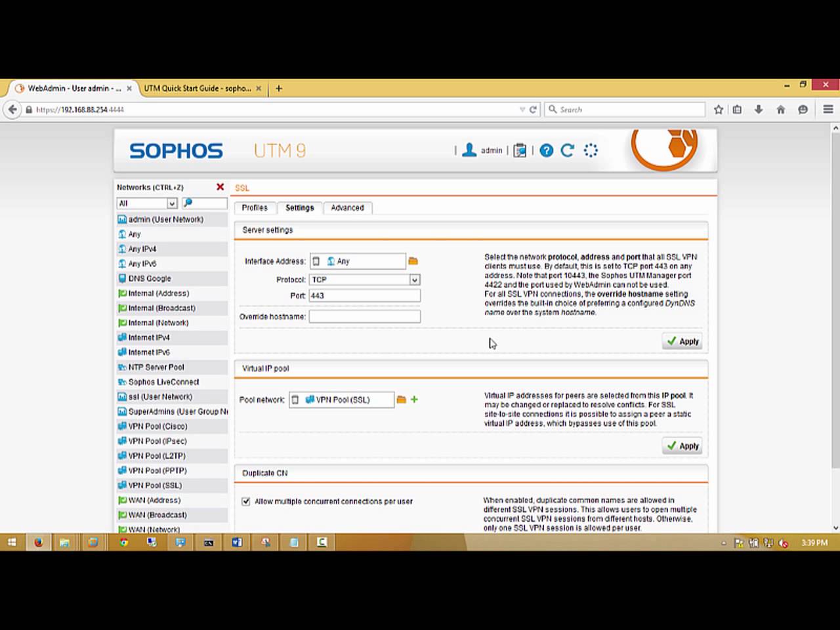Open a new browser tab with plus
Screen dimensions: 840x630
pyautogui.click(x=279, y=88)
